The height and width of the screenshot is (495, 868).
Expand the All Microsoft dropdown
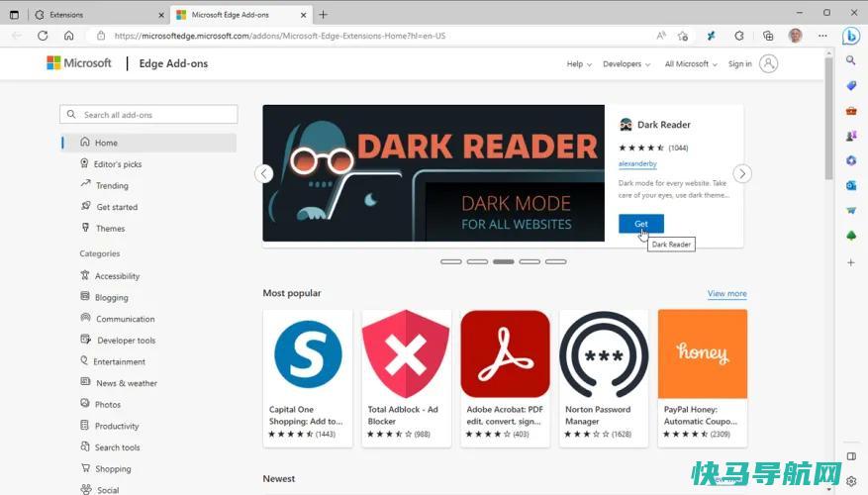691,64
